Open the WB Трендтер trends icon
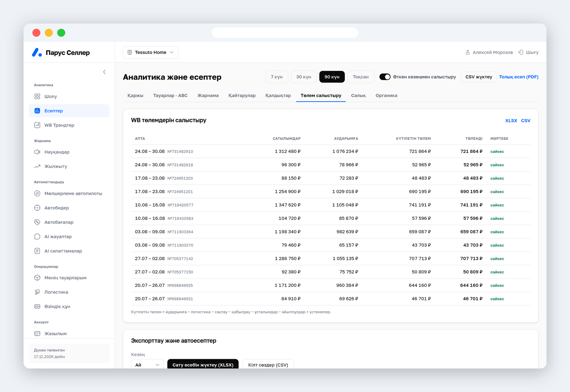 pos(37,125)
